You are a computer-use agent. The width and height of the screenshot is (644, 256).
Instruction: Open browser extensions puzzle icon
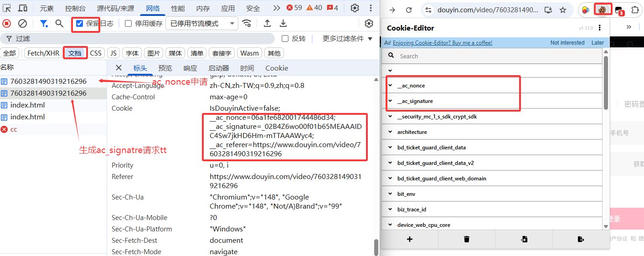(635, 10)
